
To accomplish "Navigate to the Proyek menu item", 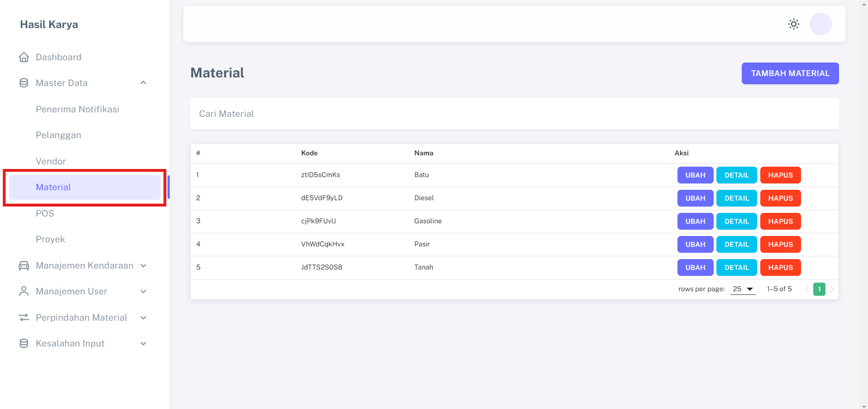I will (50, 239).
